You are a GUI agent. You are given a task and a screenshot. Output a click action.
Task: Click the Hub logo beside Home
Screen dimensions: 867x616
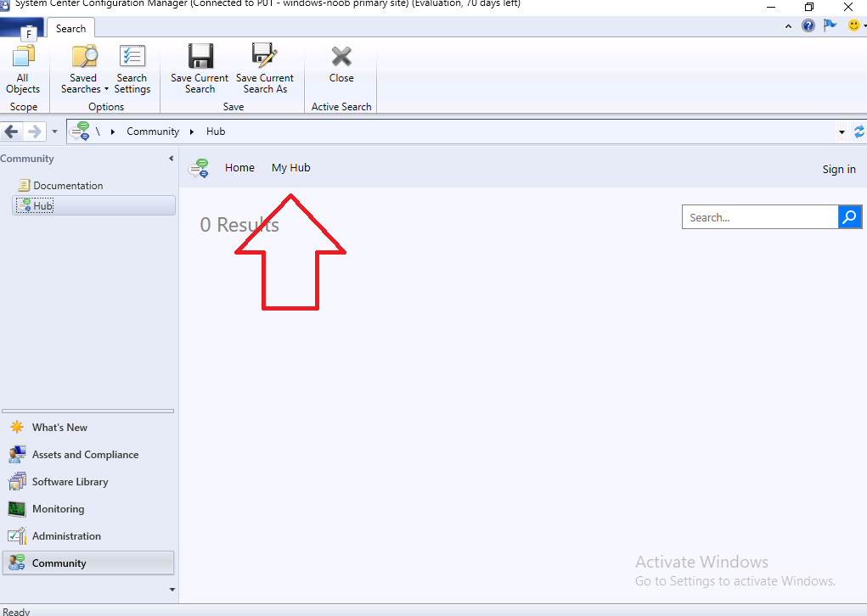pyautogui.click(x=199, y=168)
